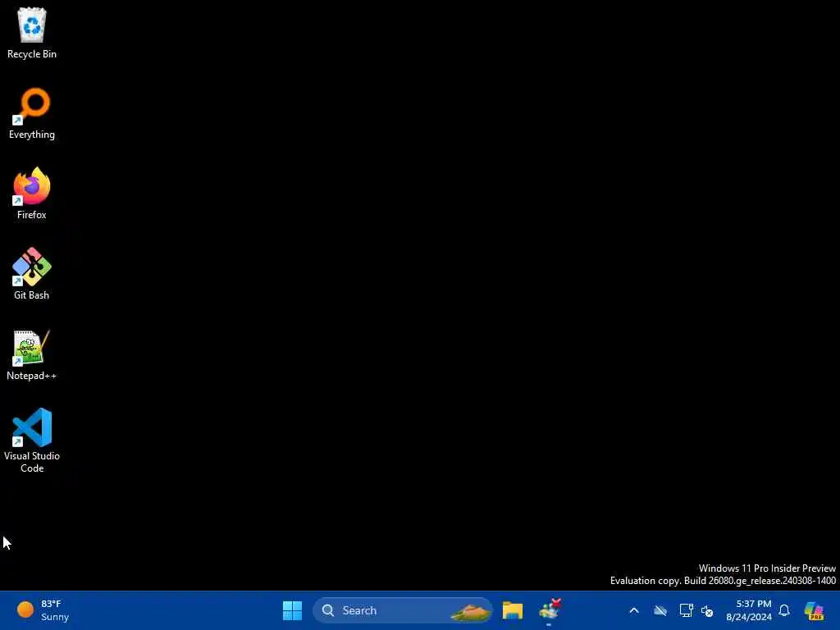This screenshot has height=630, width=840.
Task: Select the Everything search shortcut icon
Action: pyautogui.click(x=32, y=113)
